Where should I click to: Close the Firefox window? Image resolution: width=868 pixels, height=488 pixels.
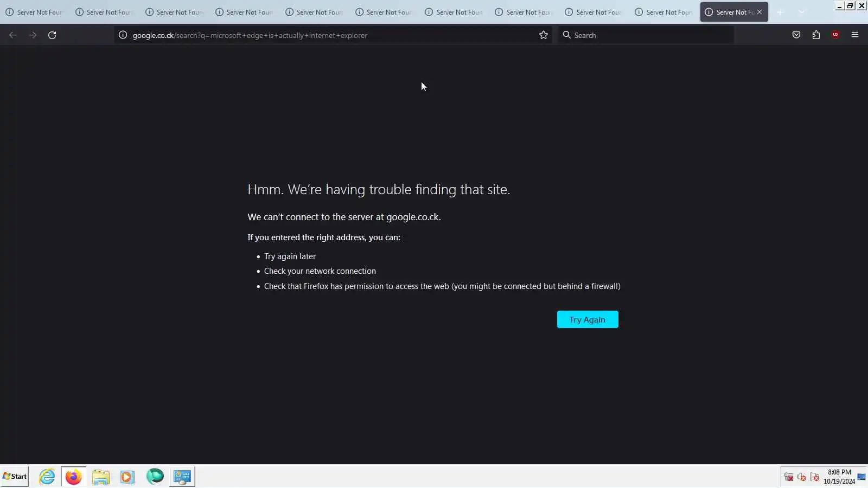(x=861, y=6)
